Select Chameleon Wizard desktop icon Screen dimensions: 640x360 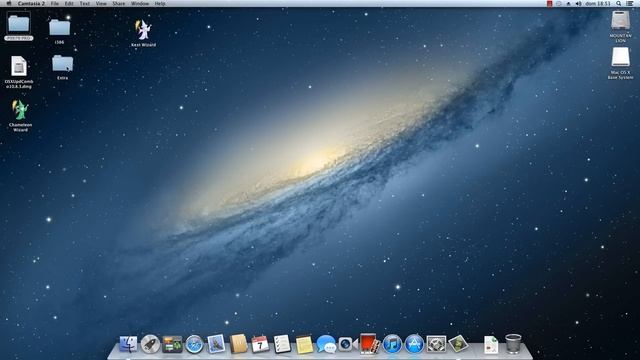20,116
